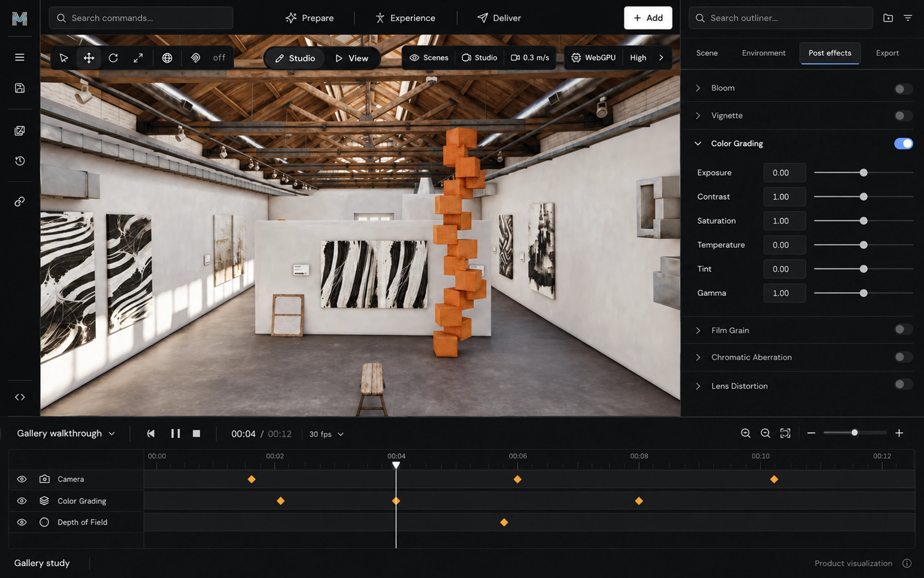Click the Camera track camera icon
The width and height of the screenshot is (924, 578).
44,479
